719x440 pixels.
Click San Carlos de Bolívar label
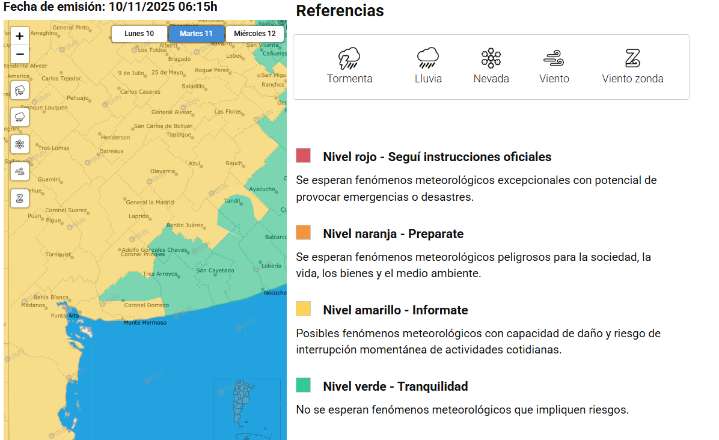tap(163, 126)
